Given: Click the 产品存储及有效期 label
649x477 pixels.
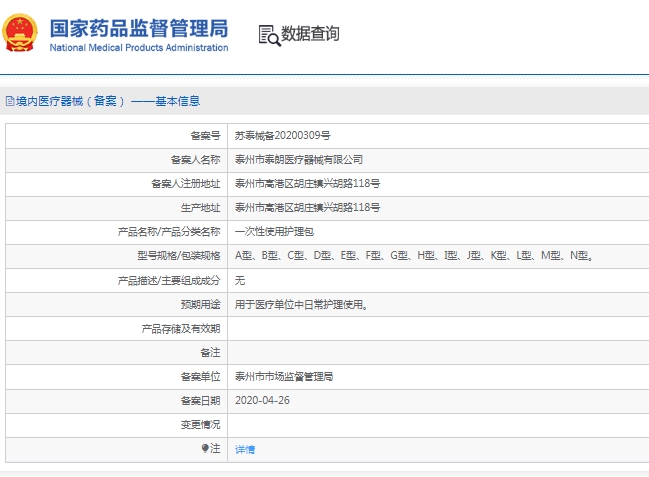Looking at the screenshot, I should click(x=181, y=329).
